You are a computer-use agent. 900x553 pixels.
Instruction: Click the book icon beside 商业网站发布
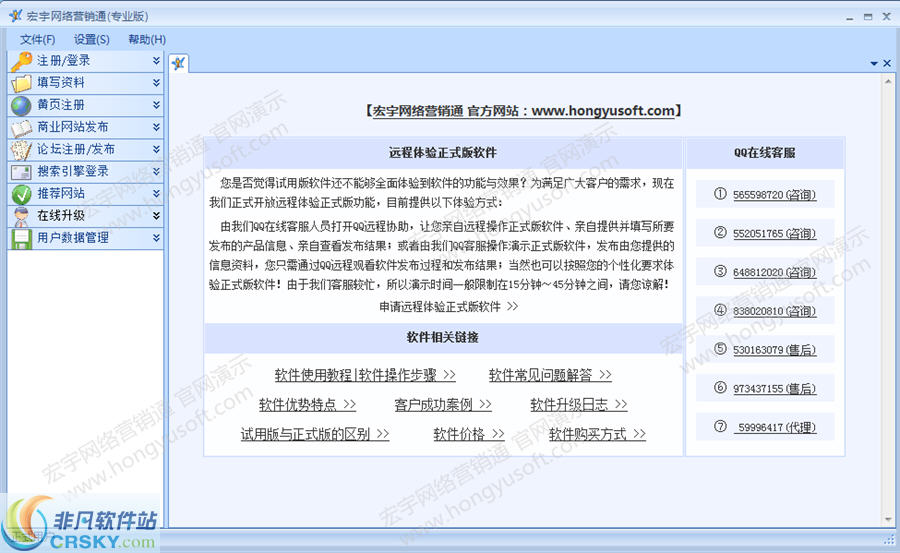point(21,127)
